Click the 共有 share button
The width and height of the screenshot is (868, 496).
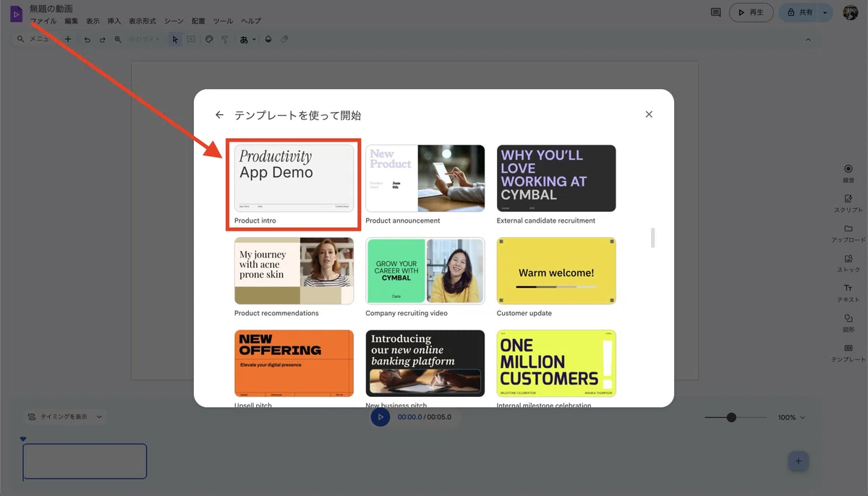coord(799,12)
